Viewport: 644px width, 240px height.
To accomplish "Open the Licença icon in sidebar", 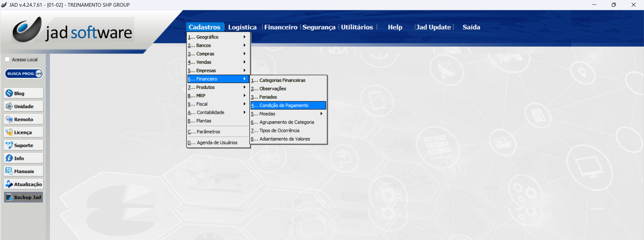I will click(9, 132).
